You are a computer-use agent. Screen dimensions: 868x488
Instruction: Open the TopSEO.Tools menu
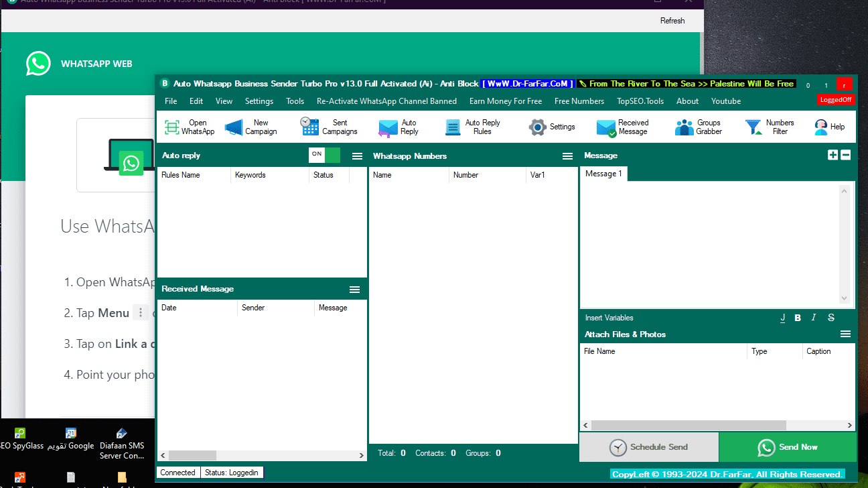coord(640,101)
